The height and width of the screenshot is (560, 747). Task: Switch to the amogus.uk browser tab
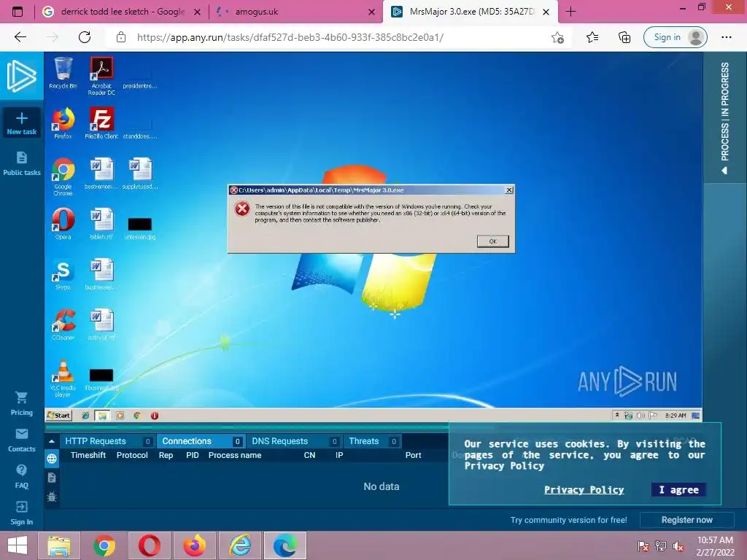point(295,12)
